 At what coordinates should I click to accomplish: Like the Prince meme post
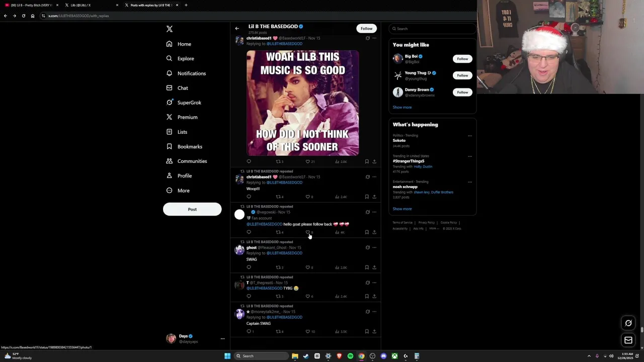point(308,161)
